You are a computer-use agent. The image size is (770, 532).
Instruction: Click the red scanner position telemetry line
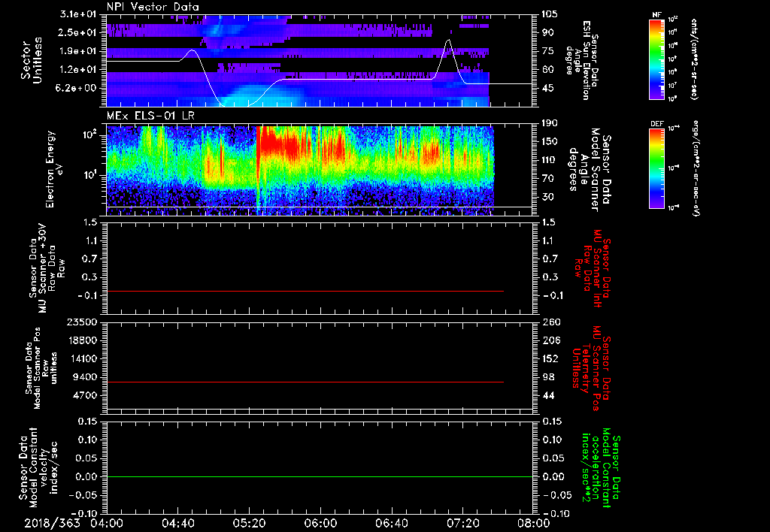point(305,382)
